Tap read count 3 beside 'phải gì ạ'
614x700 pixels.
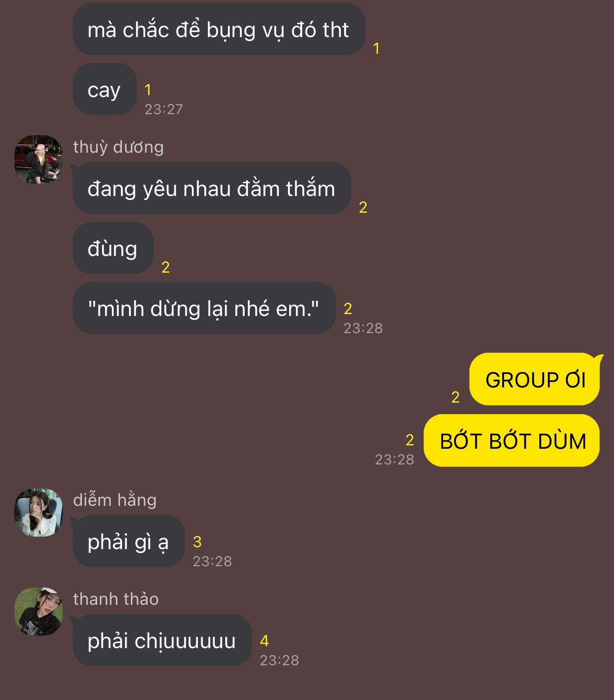coord(197,542)
